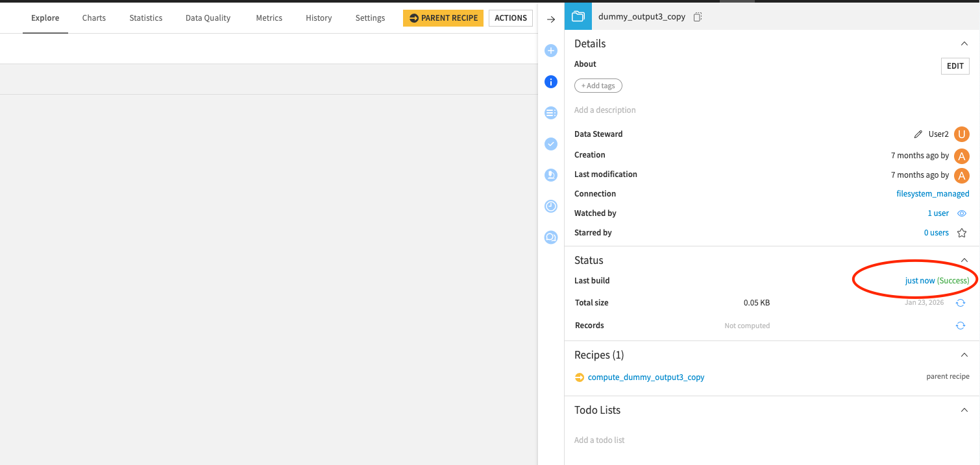Select the Details info sidebar icon
980x465 pixels.
click(551, 82)
